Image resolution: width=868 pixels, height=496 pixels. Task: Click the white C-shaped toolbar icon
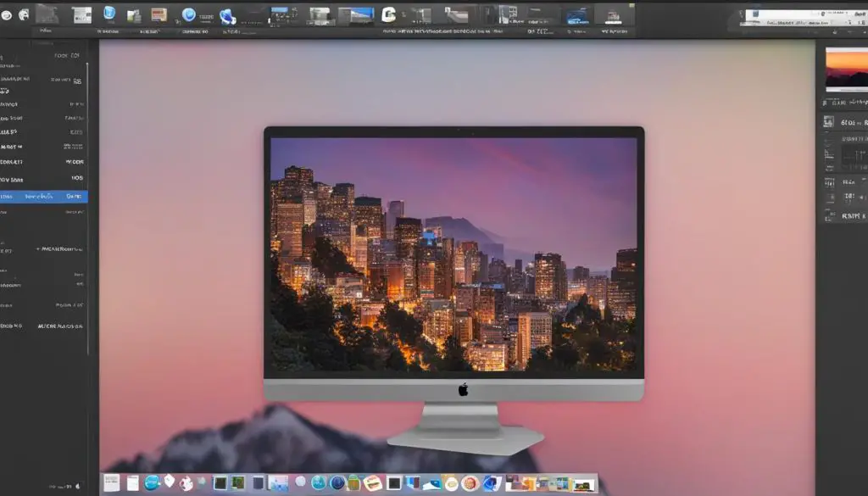388,15
